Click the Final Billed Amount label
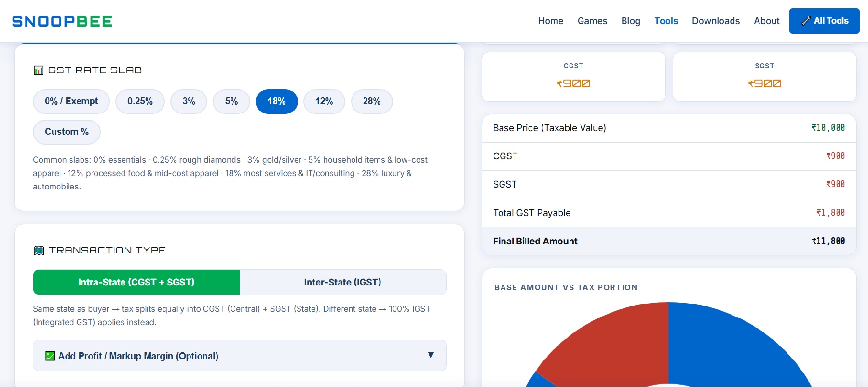The height and width of the screenshot is (387, 868). coord(535,241)
